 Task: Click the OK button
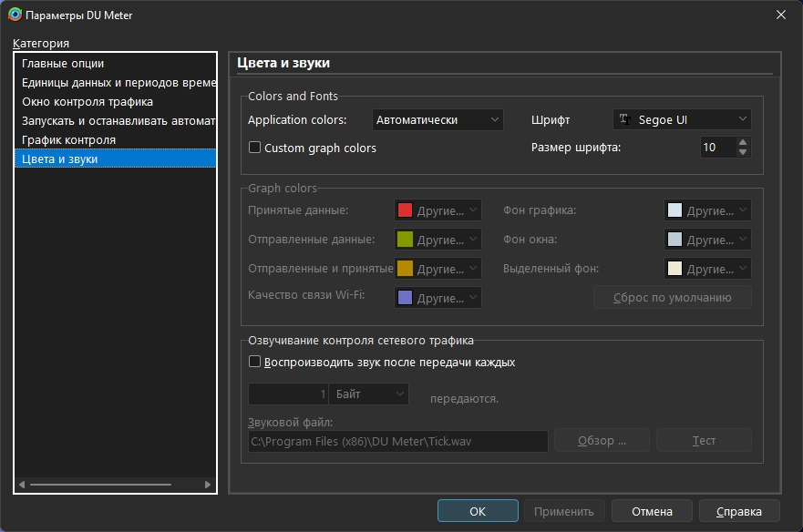(x=478, y=511)
